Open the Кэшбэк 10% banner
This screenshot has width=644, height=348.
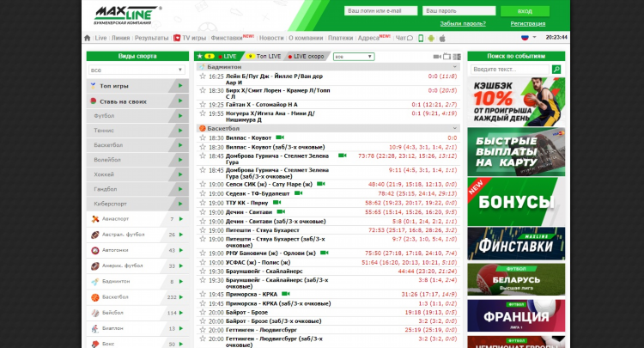(x=516, y=102)
